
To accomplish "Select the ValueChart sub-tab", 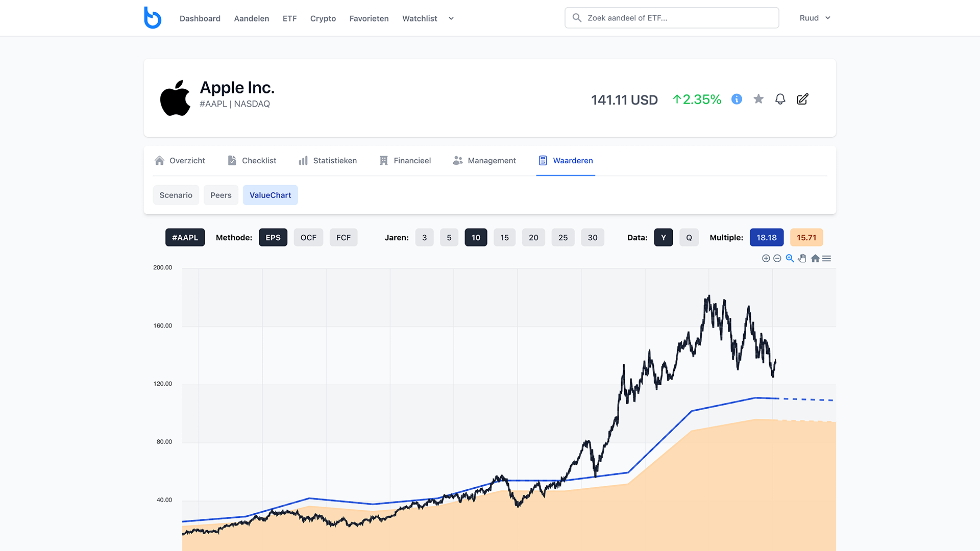I will [271, 195].
